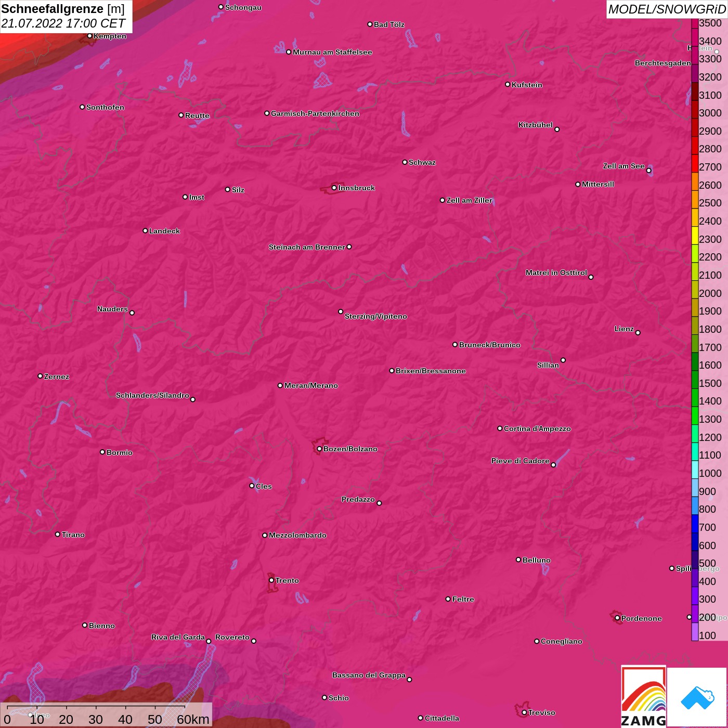Viewport: 728px width, 728px height.
Task: Click the Bruneck/Brunico label
Action: [490, 345]
